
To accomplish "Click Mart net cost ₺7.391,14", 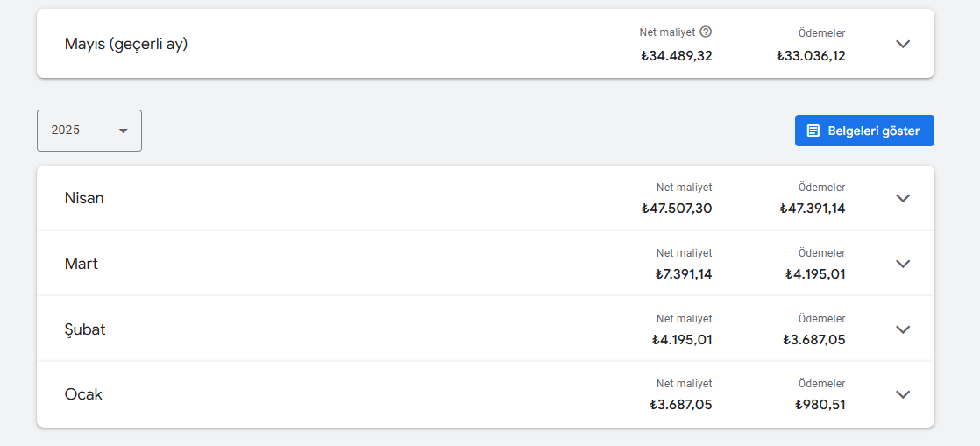I will click(684, 274).
